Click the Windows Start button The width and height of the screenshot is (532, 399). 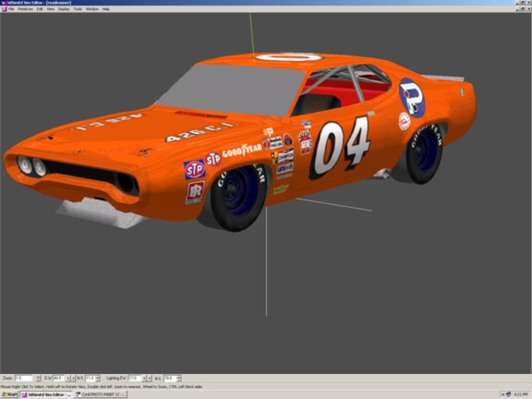tap(9, 394)
